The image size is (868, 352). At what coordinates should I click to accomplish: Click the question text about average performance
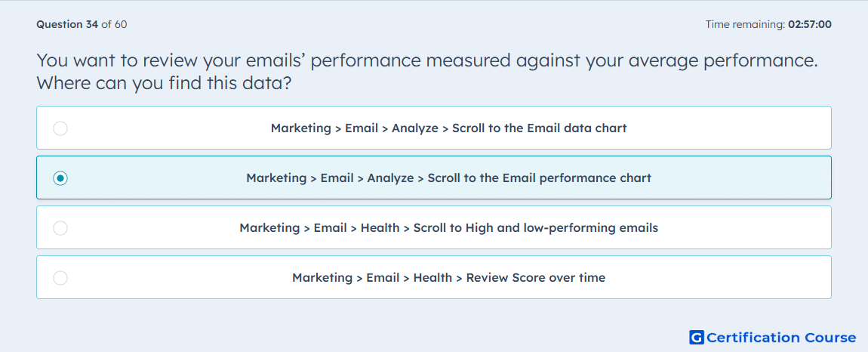click(x=427, y=72)
